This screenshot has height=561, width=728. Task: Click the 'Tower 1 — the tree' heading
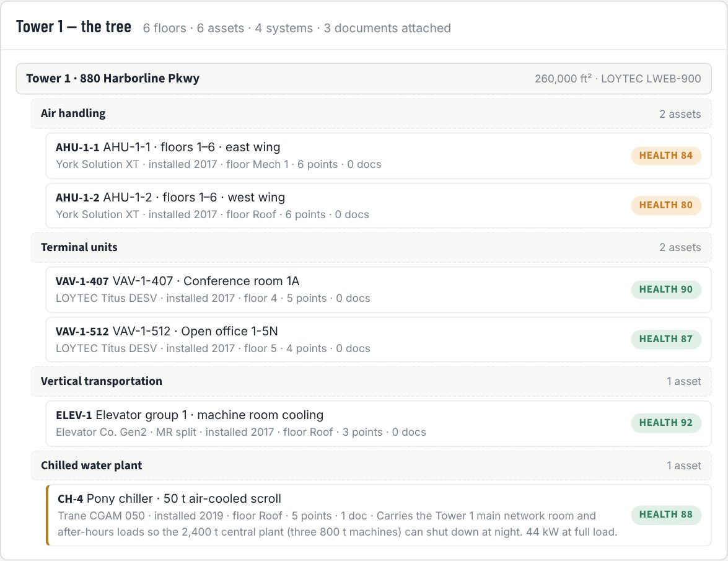(x=74, y=27)
